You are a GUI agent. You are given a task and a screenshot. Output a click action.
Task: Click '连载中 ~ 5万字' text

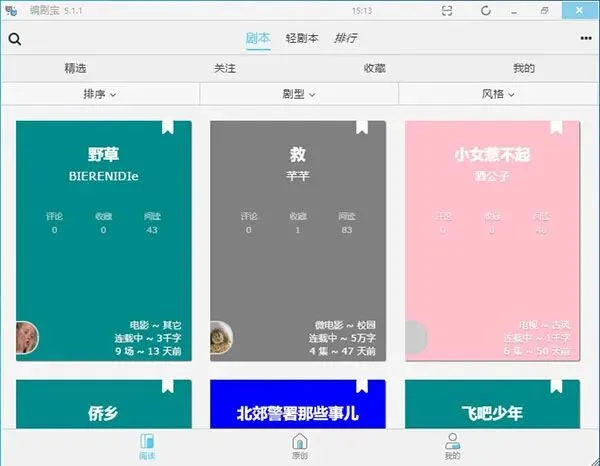tap(342, 338)
